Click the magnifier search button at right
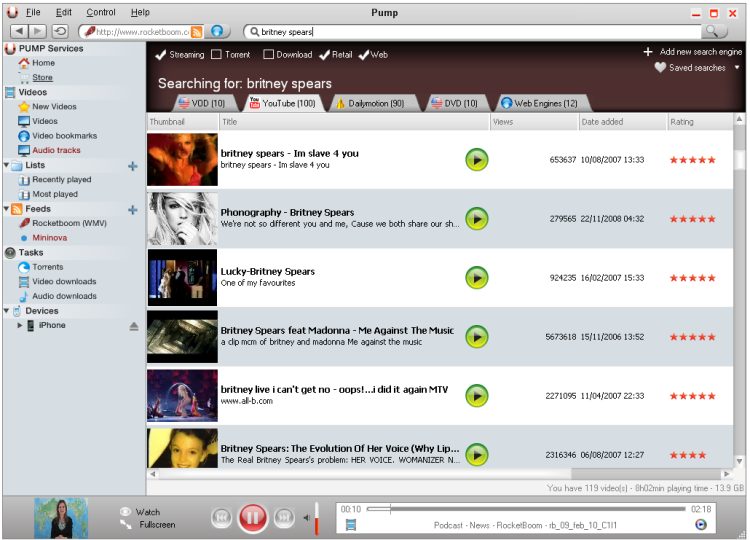Image resolution: width=750 pixels, height=540 pixels. click(x=713, y=32)
